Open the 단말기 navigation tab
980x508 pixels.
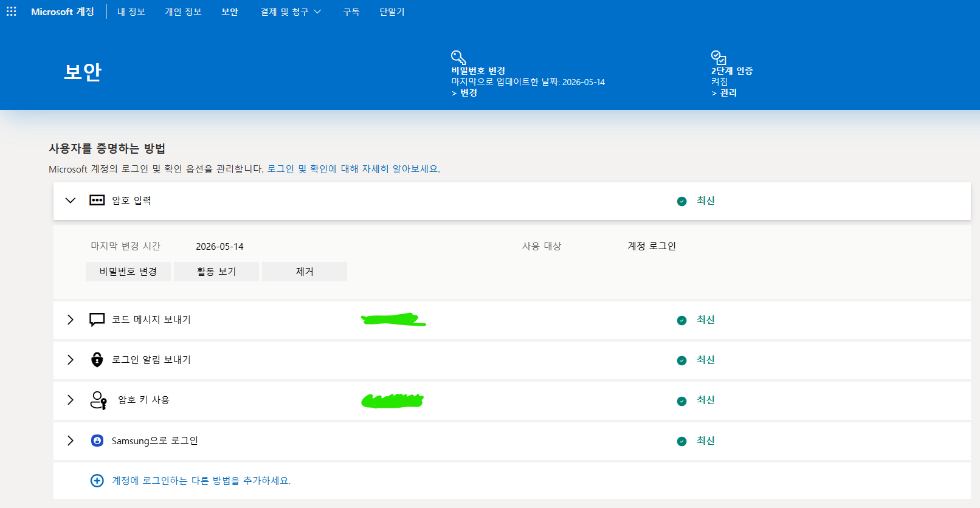click(392, 12)
